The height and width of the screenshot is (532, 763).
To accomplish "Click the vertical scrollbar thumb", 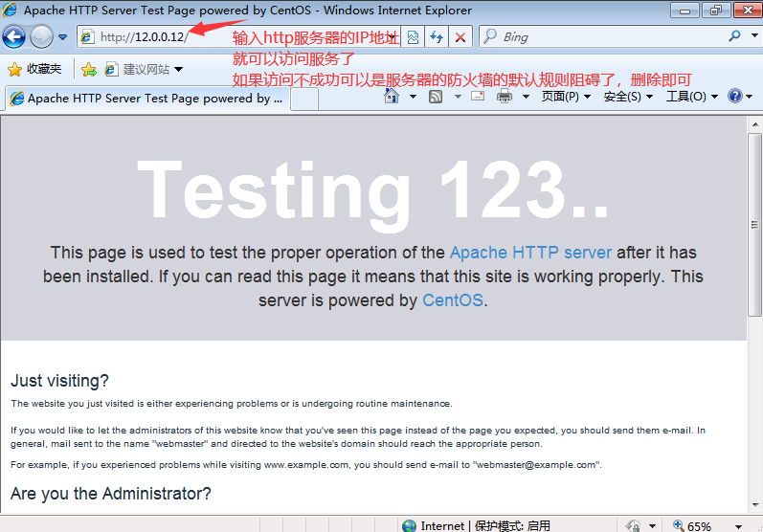I will coord(754,225).
